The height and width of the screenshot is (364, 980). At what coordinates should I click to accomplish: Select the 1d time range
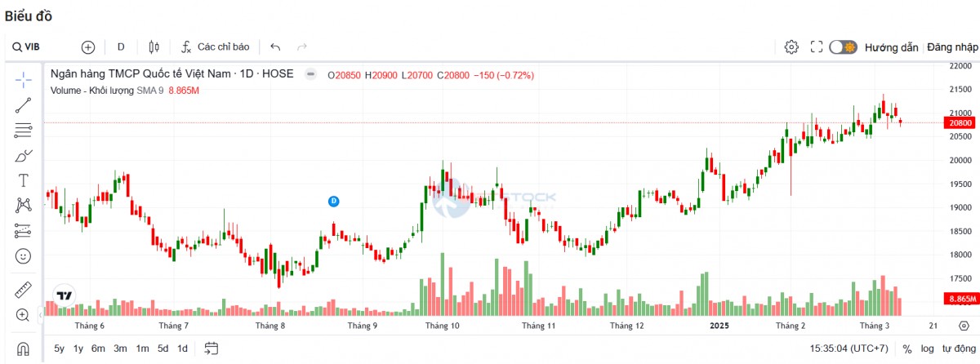183,348
